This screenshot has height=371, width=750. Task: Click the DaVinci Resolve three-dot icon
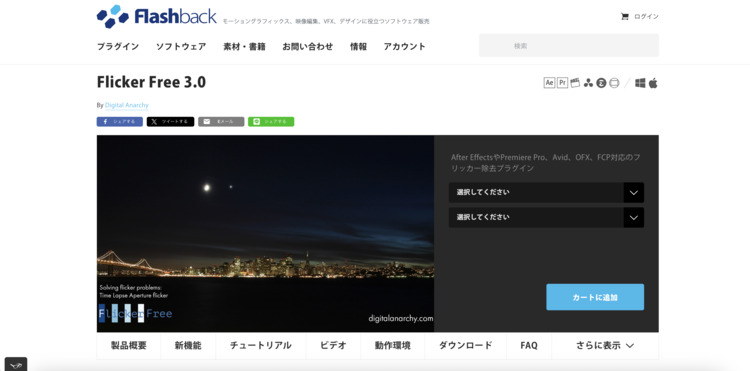[x=588, y=83]
